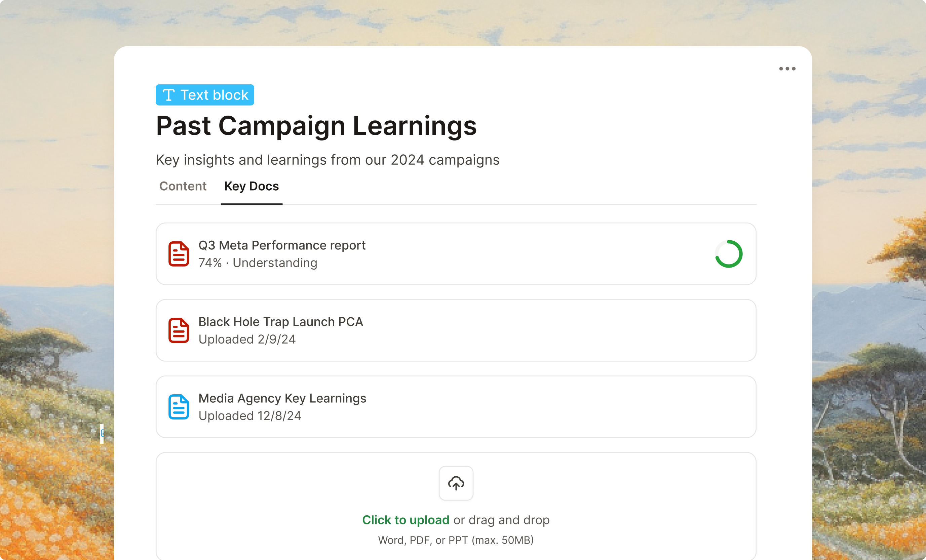The height and width of the screenshot is (560, 926).
Task: Click the Uploaded 2/9/24 date text
Action: 247,339
